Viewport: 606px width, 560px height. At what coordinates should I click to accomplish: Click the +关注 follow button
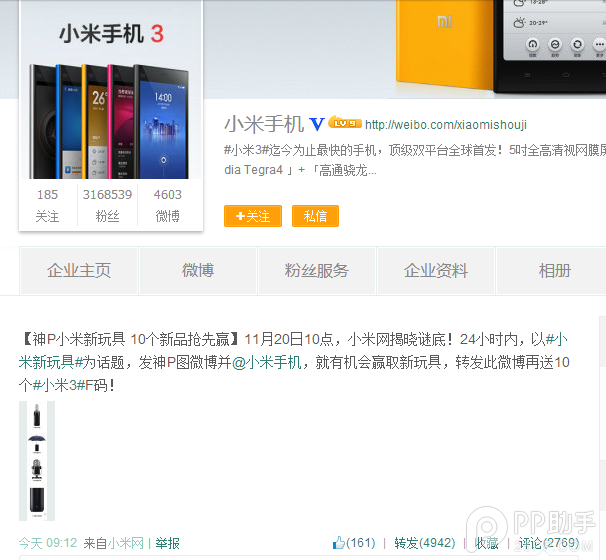pyautogui.click(x=253, y=216)
